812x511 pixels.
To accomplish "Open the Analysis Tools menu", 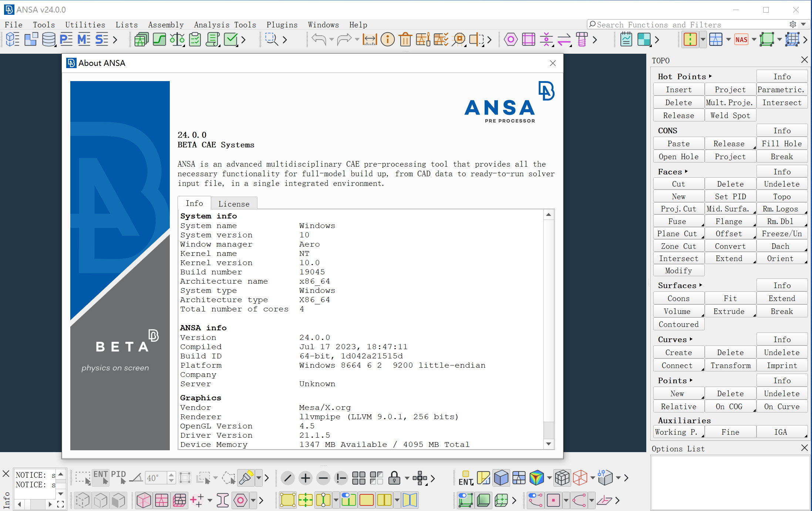I will [225, 24].
